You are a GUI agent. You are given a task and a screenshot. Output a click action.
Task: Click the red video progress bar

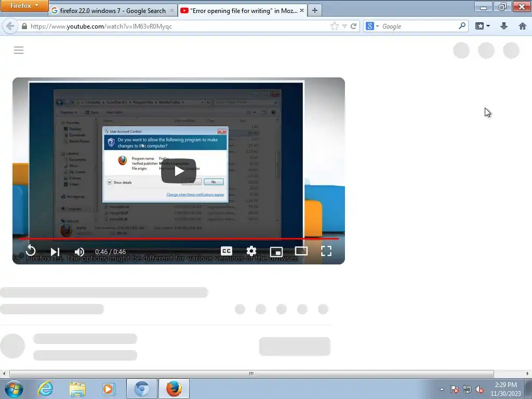(179, 238)
